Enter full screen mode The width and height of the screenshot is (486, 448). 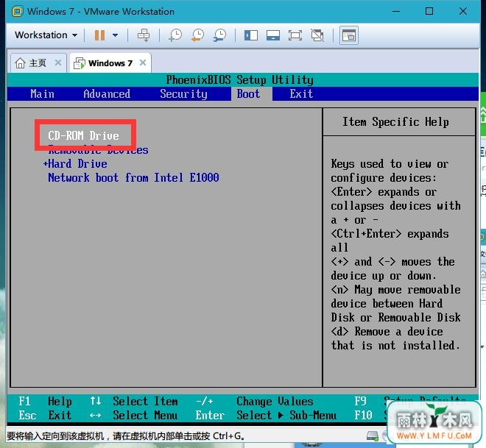point(295,35)
